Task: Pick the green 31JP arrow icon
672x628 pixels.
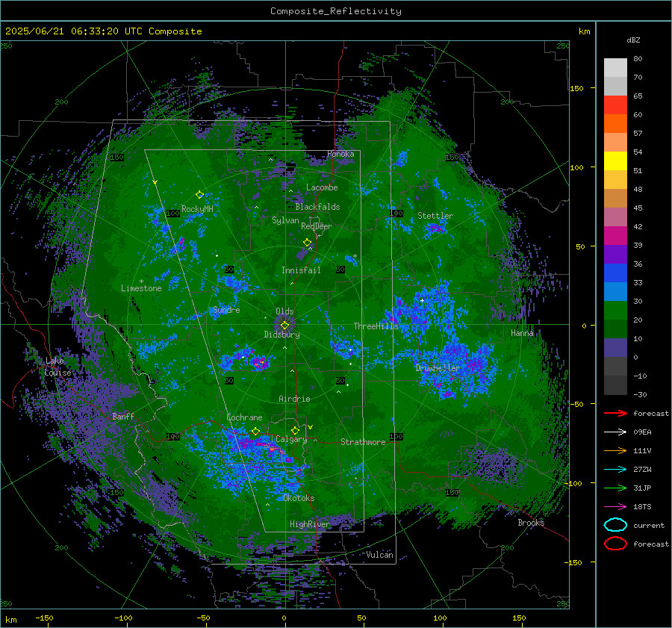Action: (x=615, y=488)
